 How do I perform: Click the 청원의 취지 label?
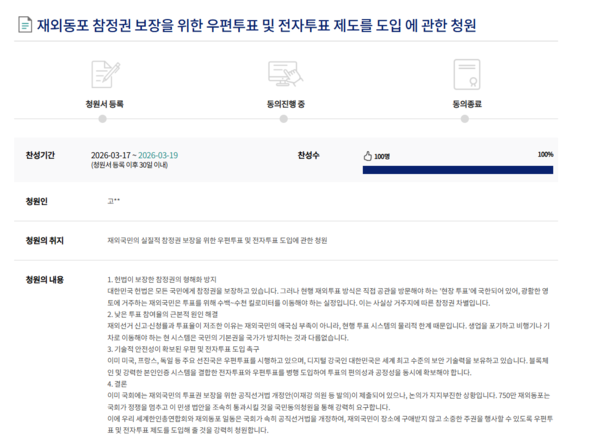pos(44,241)
